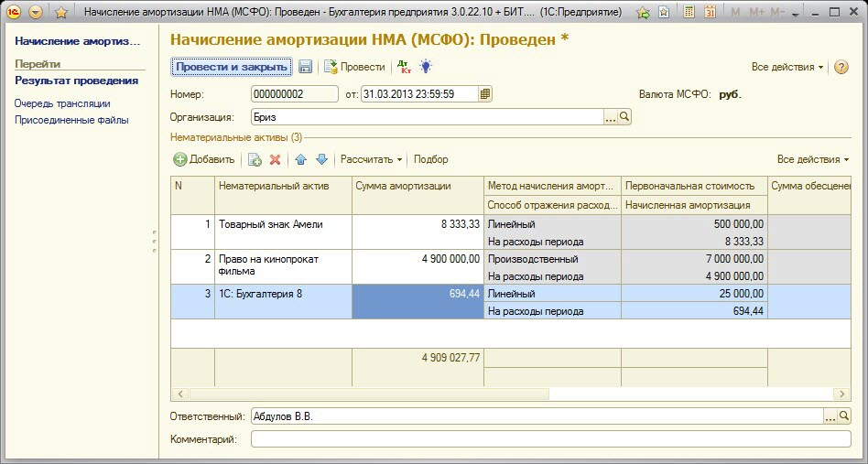Click the copy row icon in the table toolbar
Image resolution: width=868 pixels, height=464 pixels.
(255, 159)
